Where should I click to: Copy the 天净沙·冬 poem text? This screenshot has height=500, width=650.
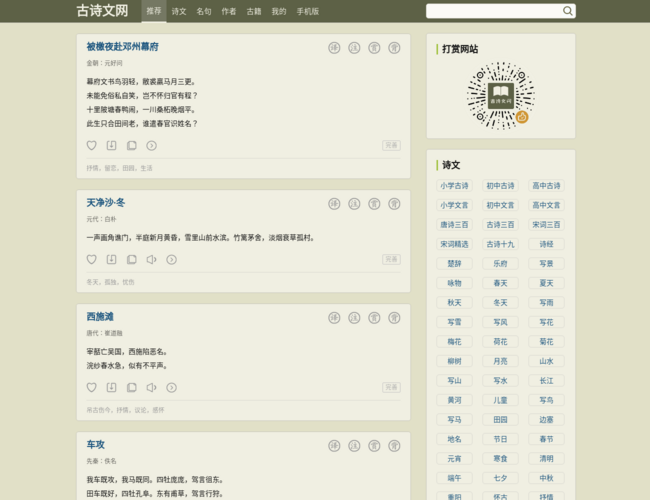tap(131, 260)
